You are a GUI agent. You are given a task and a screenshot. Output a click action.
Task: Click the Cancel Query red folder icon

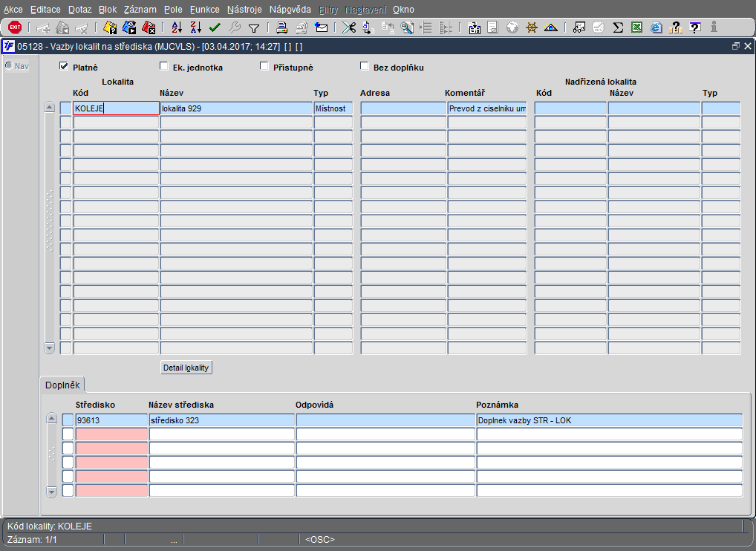coord(149,27)
